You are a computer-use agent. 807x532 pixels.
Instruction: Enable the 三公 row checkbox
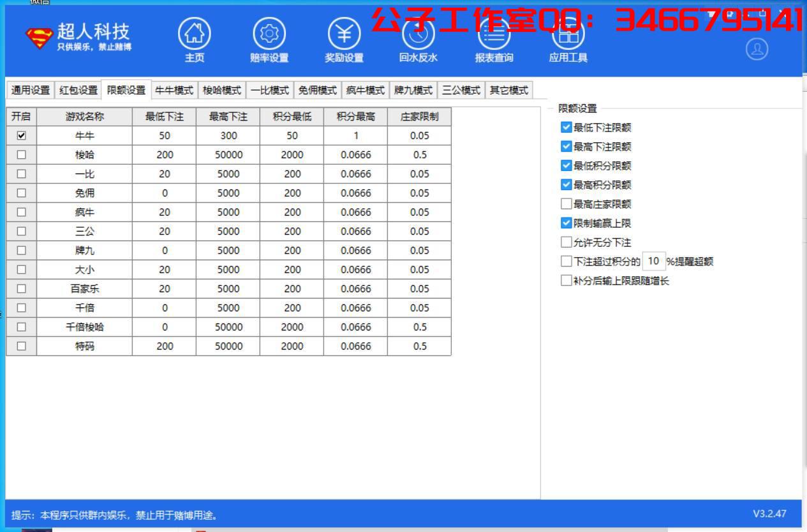coord(22,231)
